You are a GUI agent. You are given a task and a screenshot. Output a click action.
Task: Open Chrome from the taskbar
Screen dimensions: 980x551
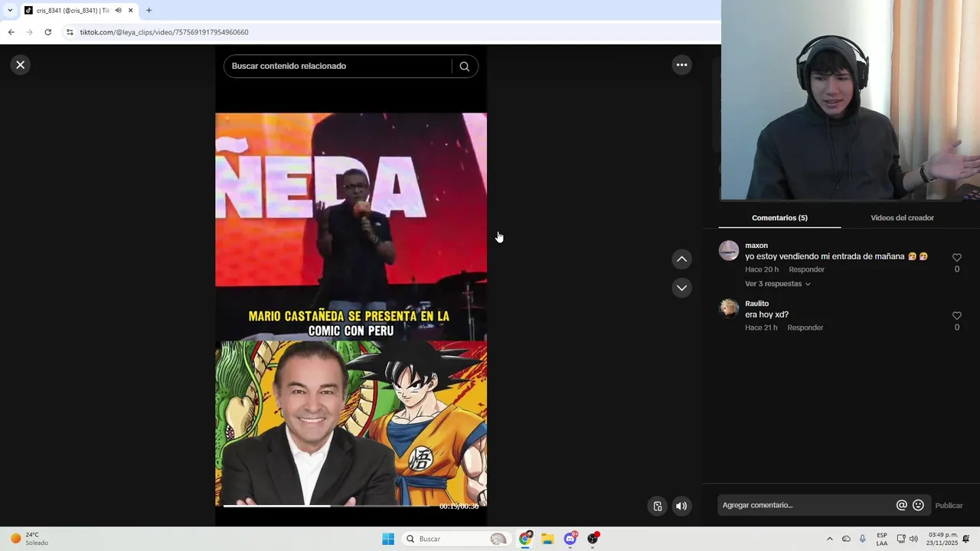[525, 539]
